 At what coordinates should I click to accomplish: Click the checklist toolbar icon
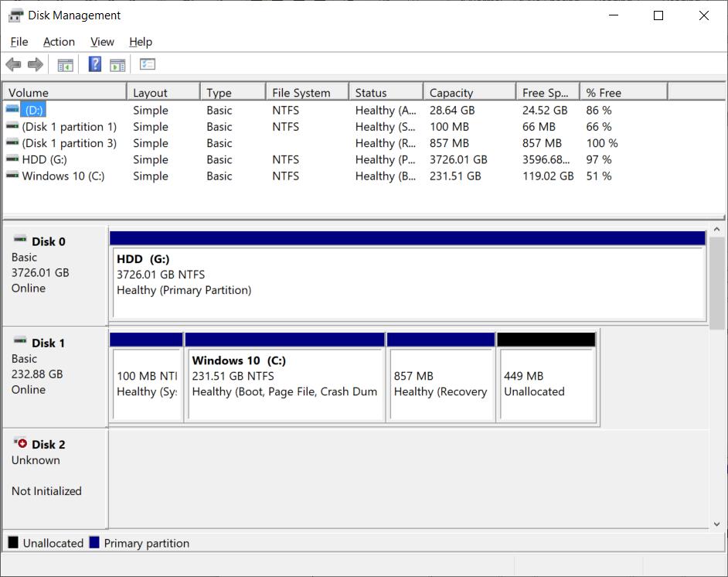point(147,64)
